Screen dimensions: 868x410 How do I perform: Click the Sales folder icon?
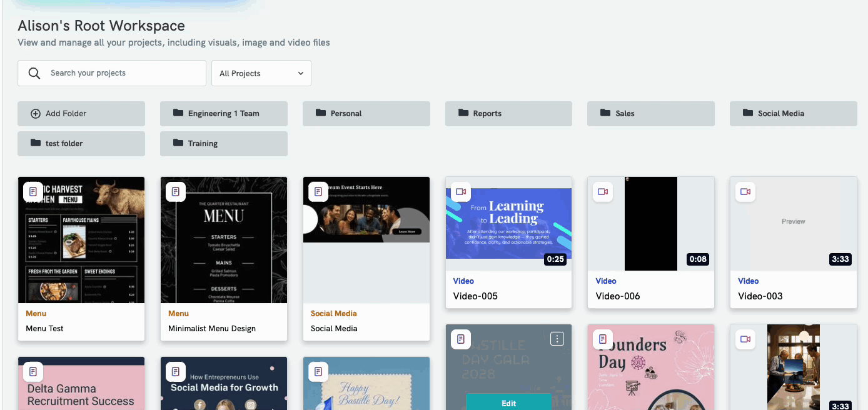point(605,113)
